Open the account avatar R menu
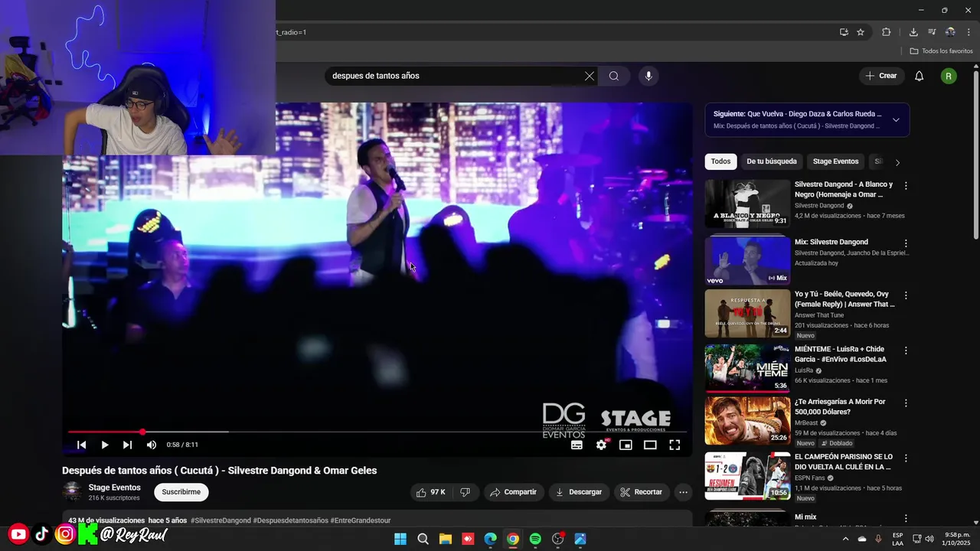Screen dimensions: 980x551 949,76
